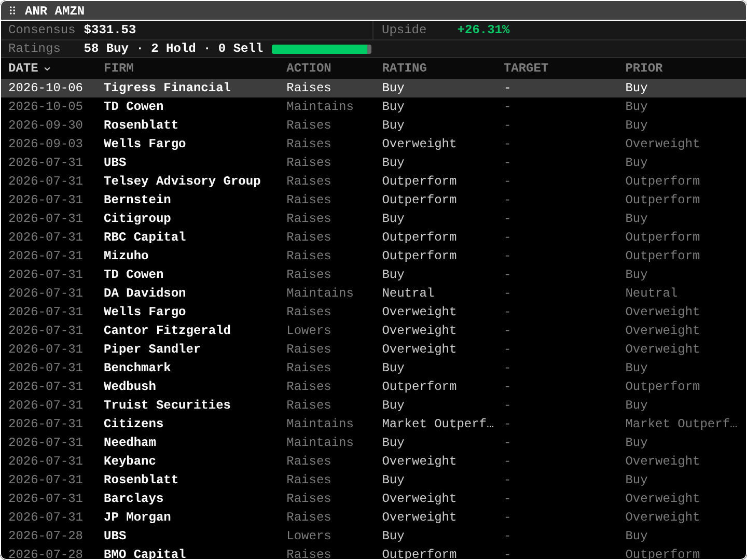Select Rosenblatt 2026-09-30 row

374,125
